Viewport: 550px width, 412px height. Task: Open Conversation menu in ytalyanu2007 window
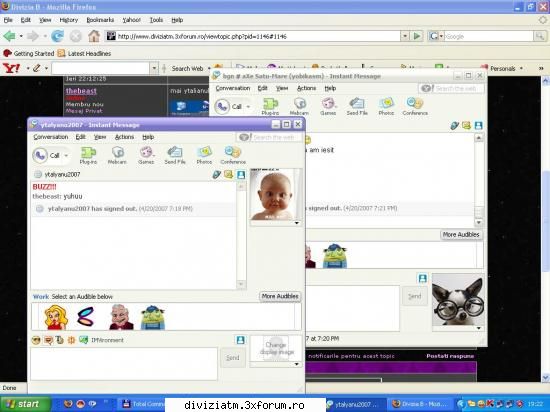pos(51,137)
